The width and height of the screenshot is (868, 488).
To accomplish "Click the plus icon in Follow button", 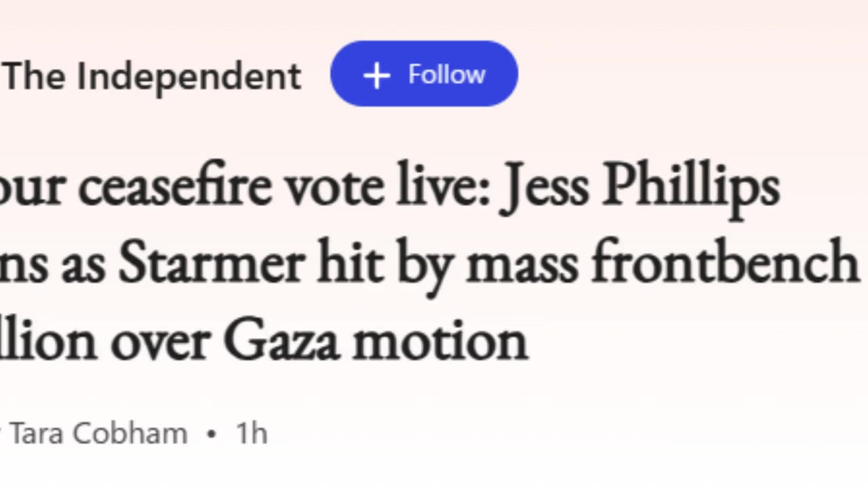I will tap(376, 75).
